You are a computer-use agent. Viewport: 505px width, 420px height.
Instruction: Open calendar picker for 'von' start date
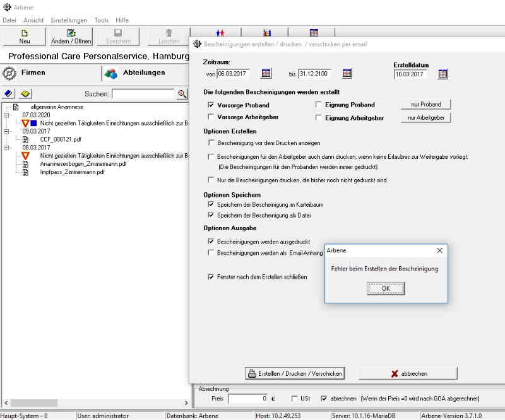(x=266, y=74)
